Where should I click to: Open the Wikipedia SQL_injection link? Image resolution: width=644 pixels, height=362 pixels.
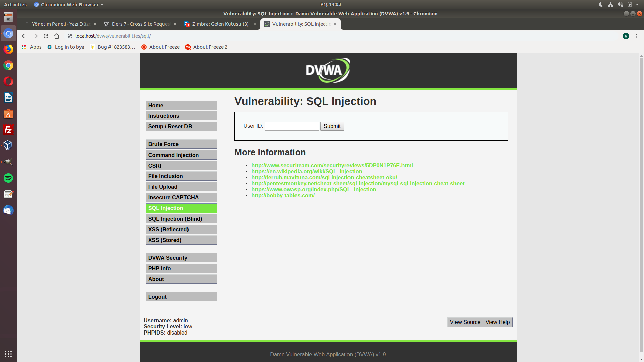pos(307,171)
